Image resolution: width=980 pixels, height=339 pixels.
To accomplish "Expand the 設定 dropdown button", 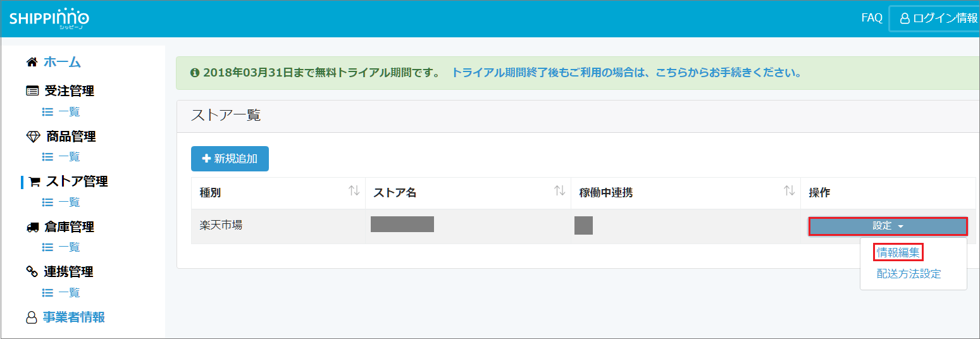I will coord(888,226).
